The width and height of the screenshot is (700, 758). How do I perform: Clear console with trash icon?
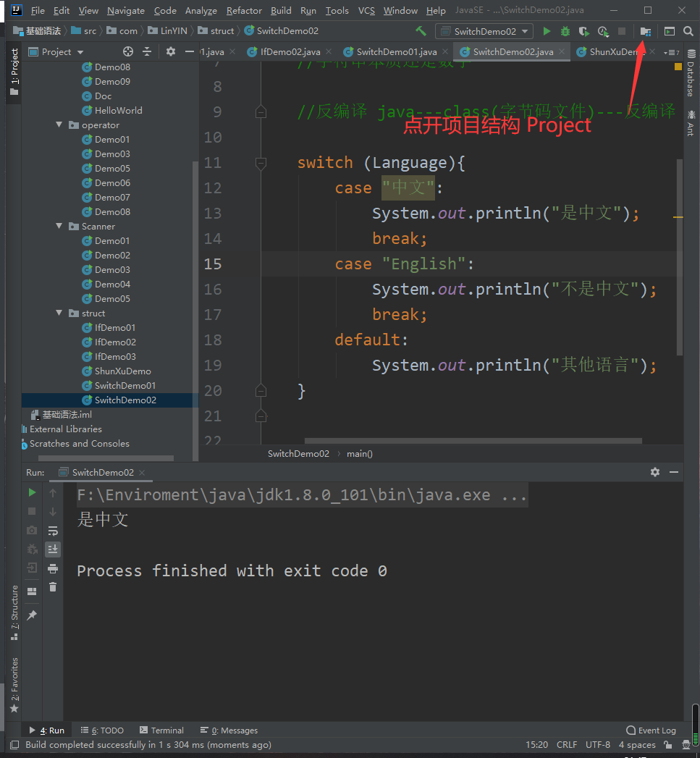click(53, 587)
